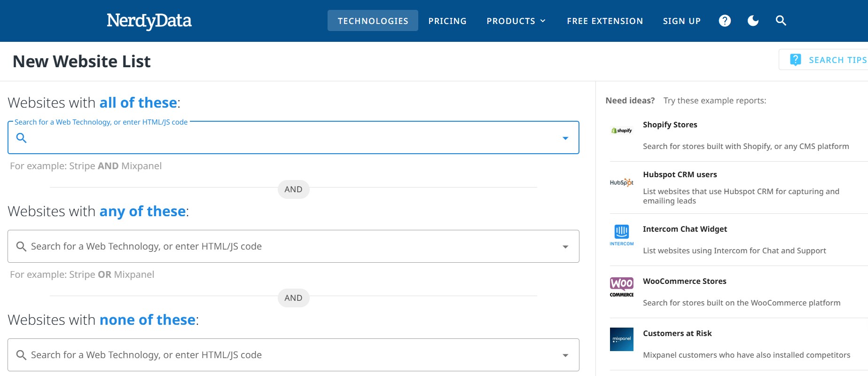This screenshot has width=868, height=376.
Task: Open the Products dropdown menu
Action: [516, 21]
